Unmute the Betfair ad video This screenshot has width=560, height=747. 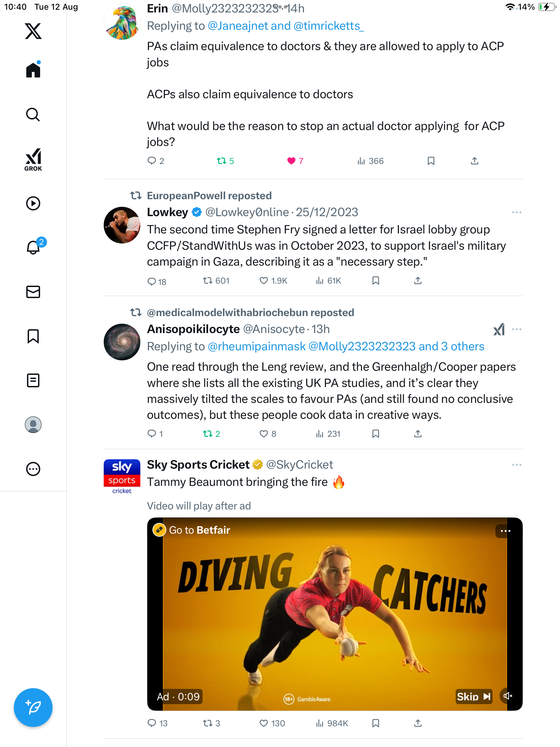(507, 696)
